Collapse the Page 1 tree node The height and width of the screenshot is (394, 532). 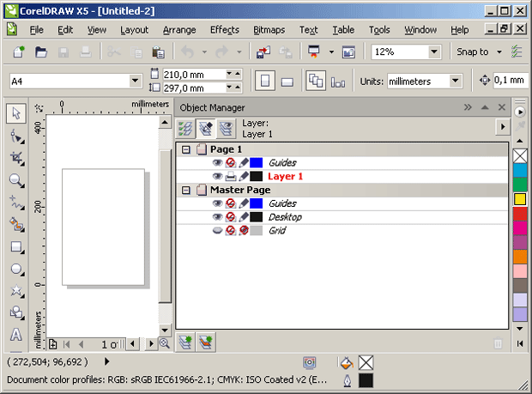(x=186, y=149)
